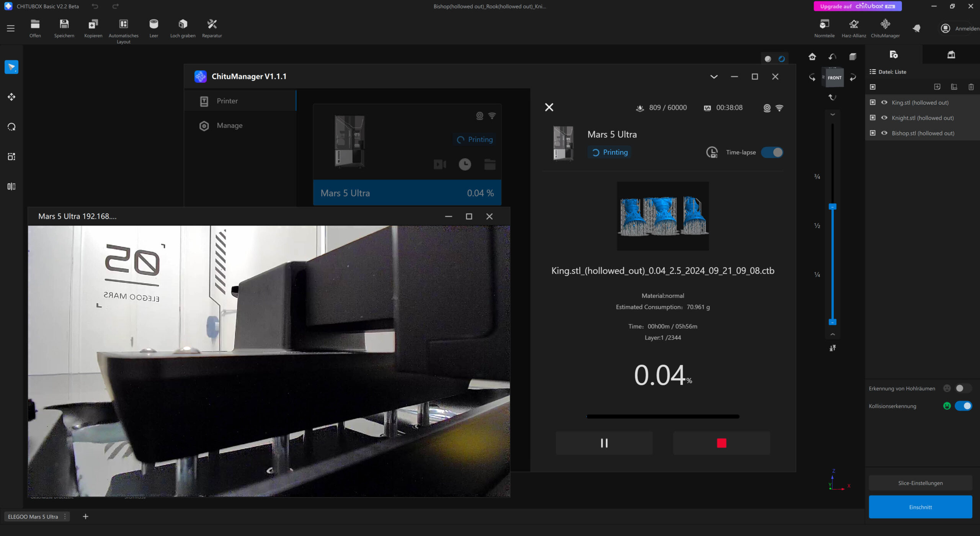Open ELEGOO Mars 5 Ultra tab options
The width and height of the screenshot is (980, 536).
(x=65, y=516)
